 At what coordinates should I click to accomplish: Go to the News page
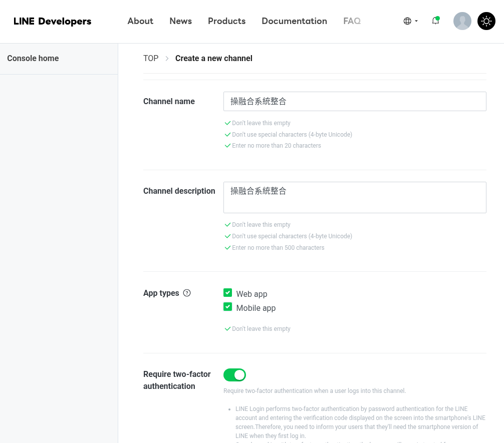pos(181,21)
